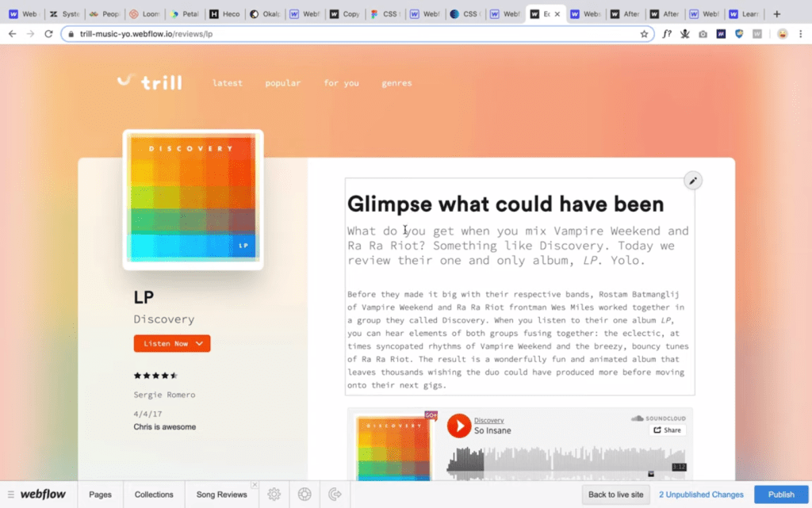
Task: Open the editor settings gear icon
Action: pos(274,495)
